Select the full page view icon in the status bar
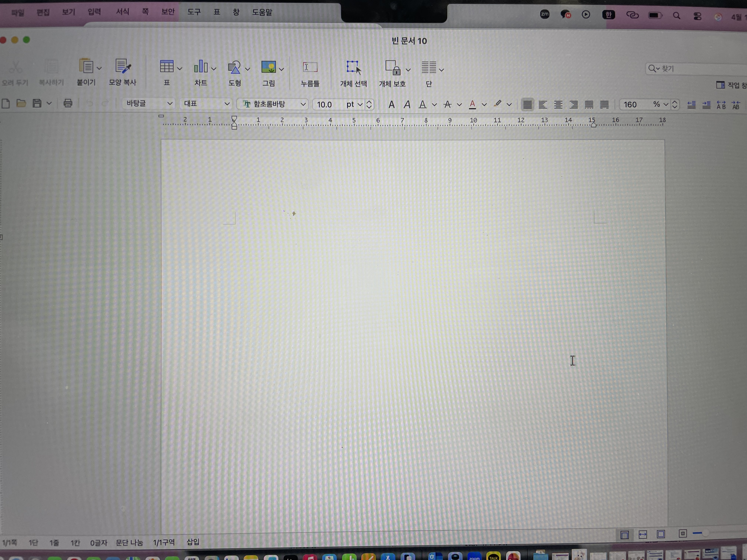The height and width of the screenshot is (560, 747). 661,534
